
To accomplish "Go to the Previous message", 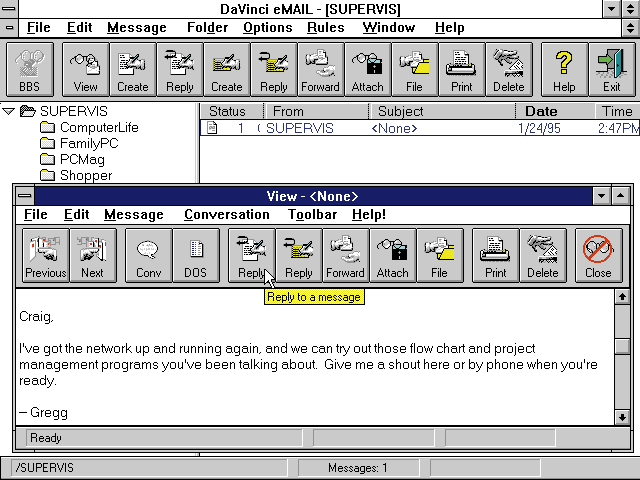I will point(46,256).
